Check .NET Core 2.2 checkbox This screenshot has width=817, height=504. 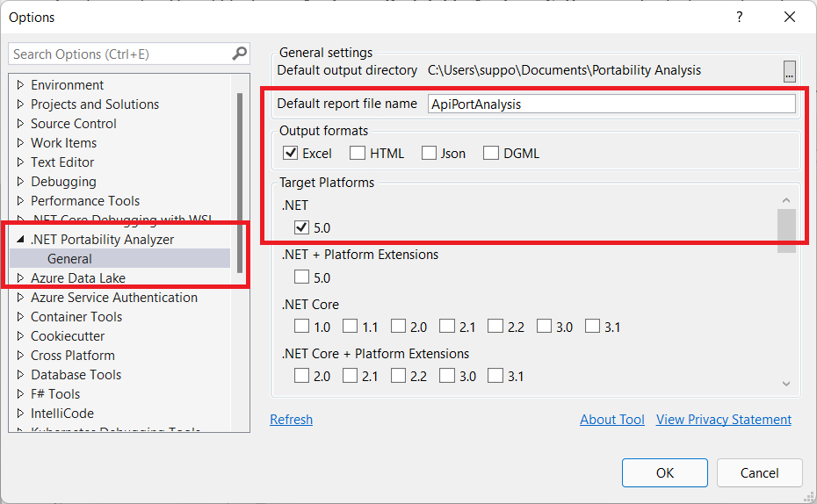pyautogui.click(x=495, y=327)
